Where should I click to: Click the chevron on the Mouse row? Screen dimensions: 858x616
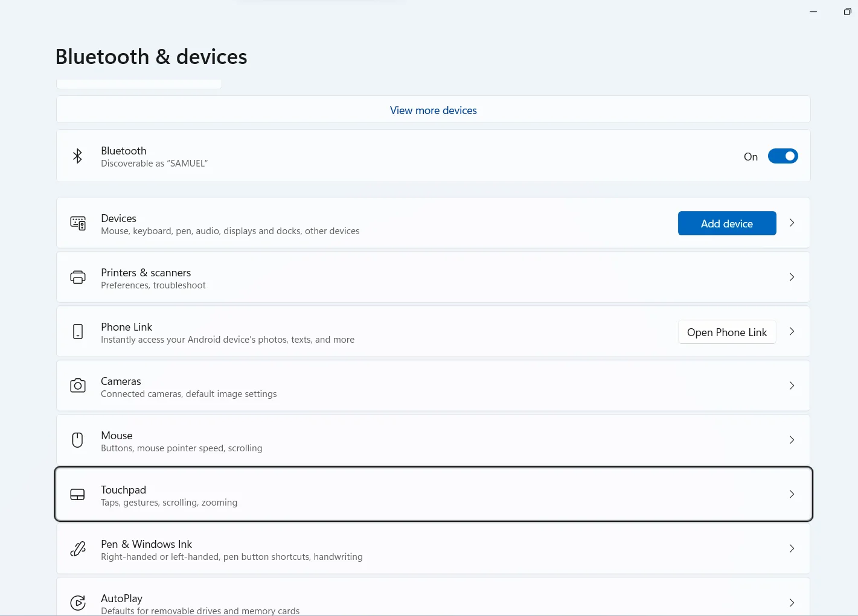pyautogui.click(x=792, y=440)
